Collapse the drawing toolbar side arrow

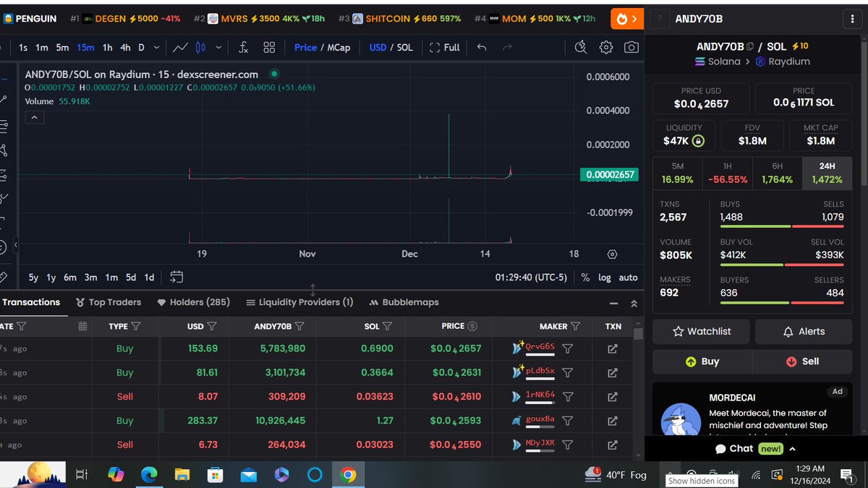pos(15,246)
